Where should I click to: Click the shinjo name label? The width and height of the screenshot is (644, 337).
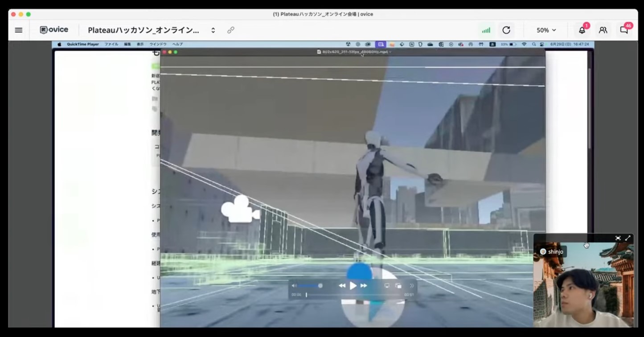[552, 251]
